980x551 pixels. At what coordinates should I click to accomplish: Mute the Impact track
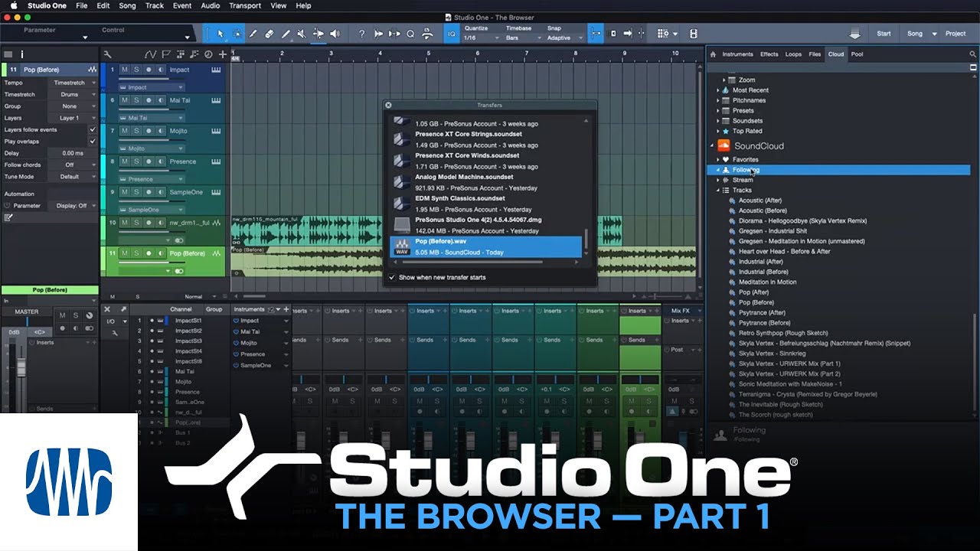click(124, 70)
